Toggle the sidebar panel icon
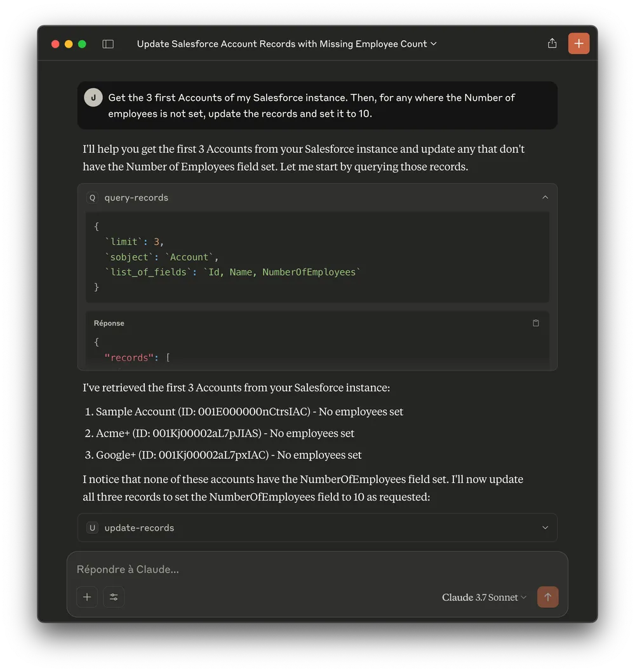635x672 pixels. (108, 44)
